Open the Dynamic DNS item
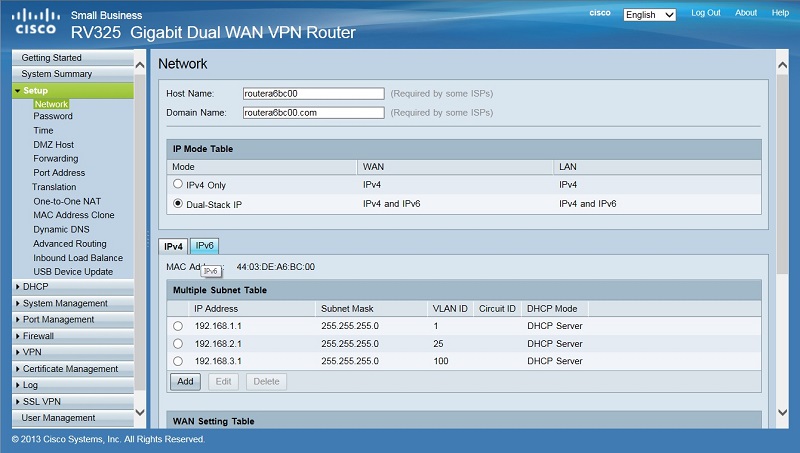Viewport: 800px width, 453px height. (x=61, y=230)
